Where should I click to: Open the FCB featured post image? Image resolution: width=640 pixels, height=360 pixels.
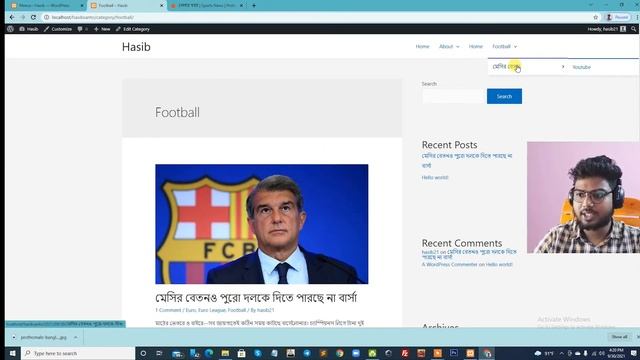click(x=262, y=224)
